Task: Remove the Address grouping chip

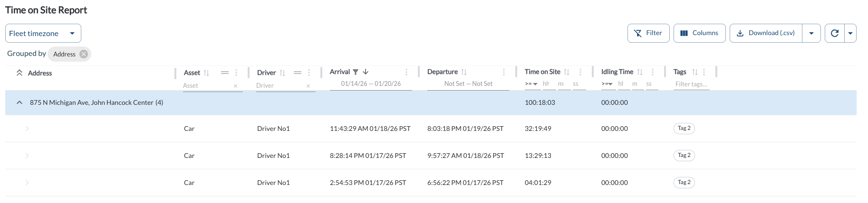Action: (84, 54)
